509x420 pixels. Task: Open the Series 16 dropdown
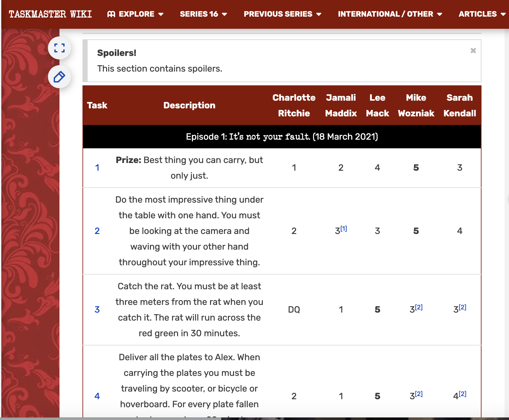(203, 14)
